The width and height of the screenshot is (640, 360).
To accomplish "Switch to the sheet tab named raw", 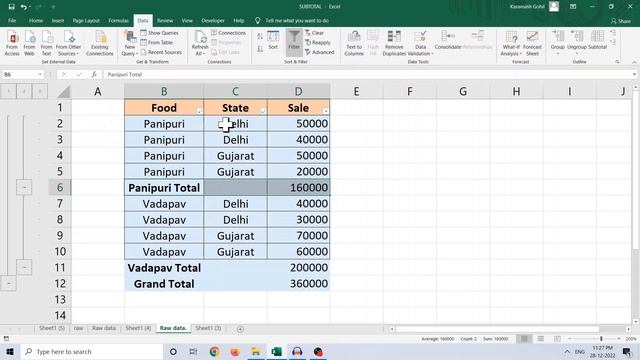I will click(78, 328).
